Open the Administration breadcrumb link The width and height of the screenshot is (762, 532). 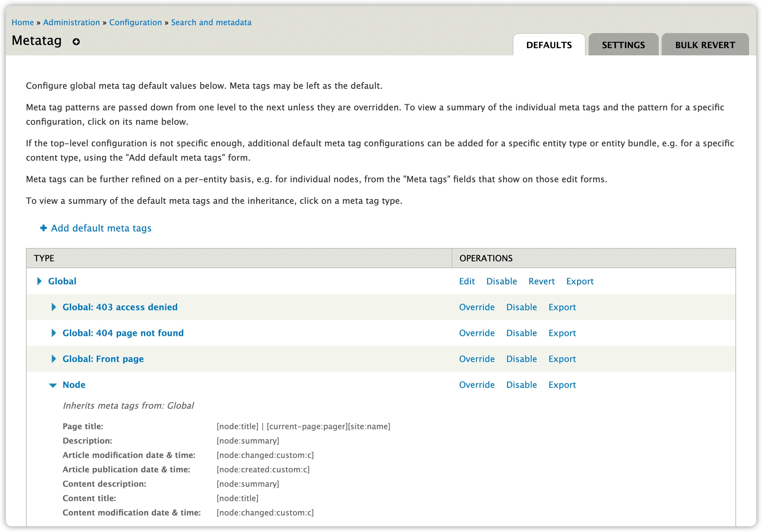tap(71, 22)
